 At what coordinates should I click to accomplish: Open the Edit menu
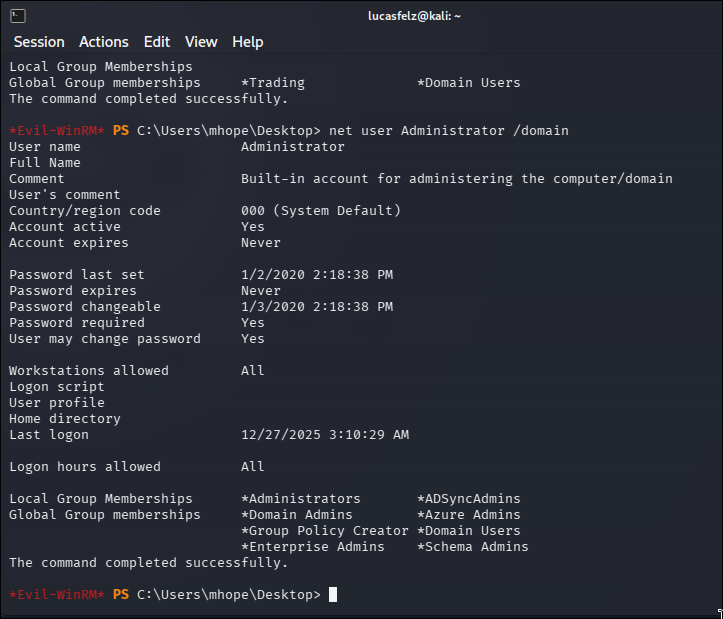[x=157, y=42]
